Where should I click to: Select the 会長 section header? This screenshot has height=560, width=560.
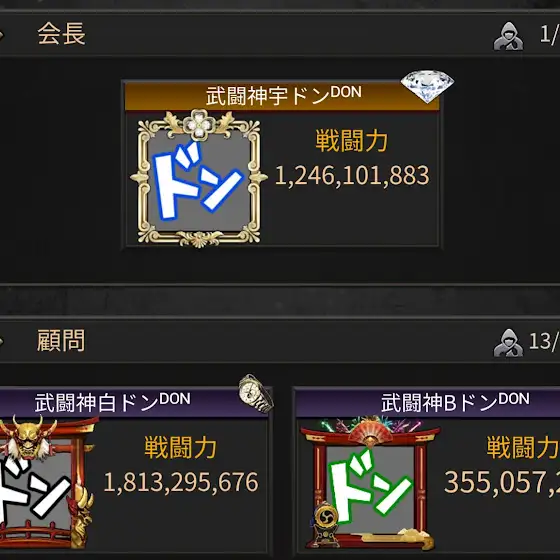tap(280, 34)
